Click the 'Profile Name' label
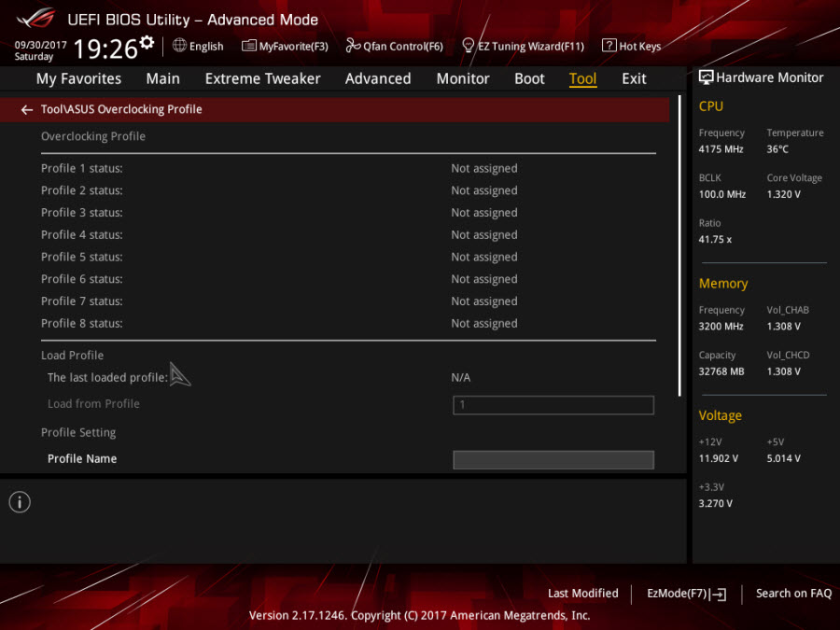 click(x=82, y=458)
